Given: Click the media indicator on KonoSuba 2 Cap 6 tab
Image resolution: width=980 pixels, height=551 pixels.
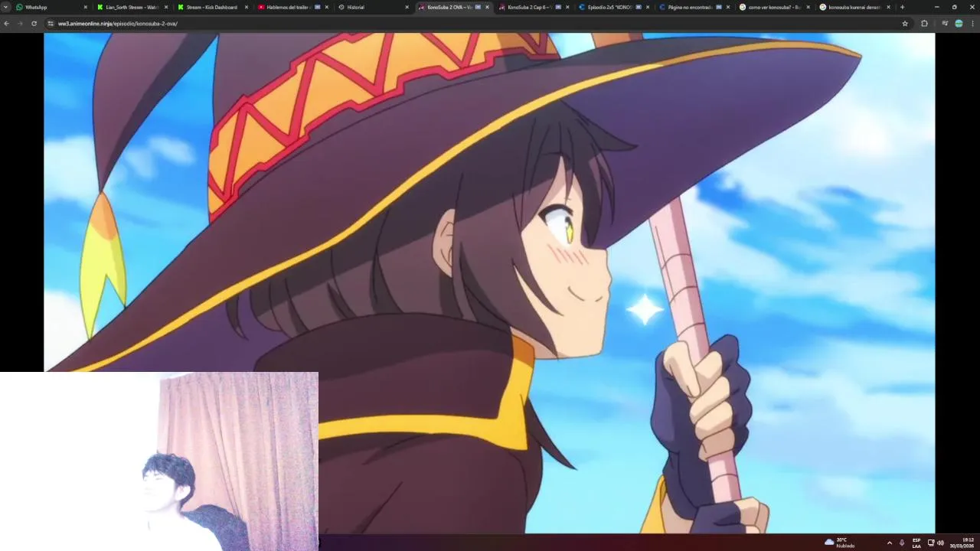Looking at the screenshot, I should coord(558,7).
